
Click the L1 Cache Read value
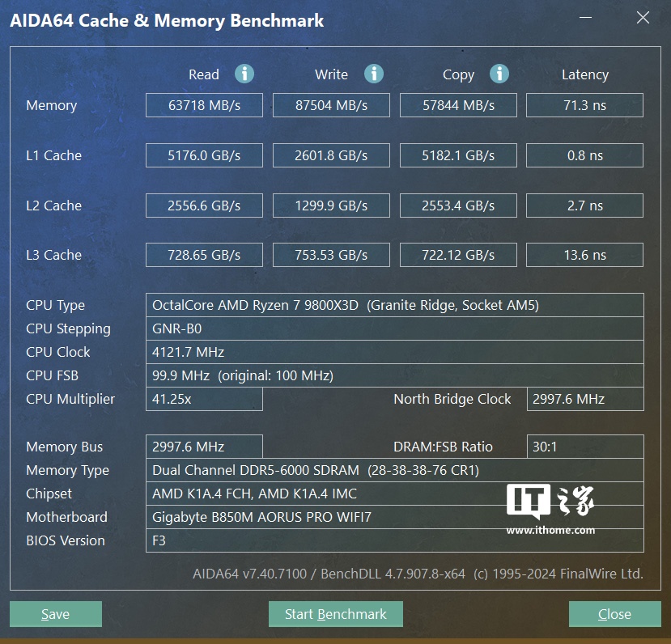pyautogui.click(x=204, y=155)
